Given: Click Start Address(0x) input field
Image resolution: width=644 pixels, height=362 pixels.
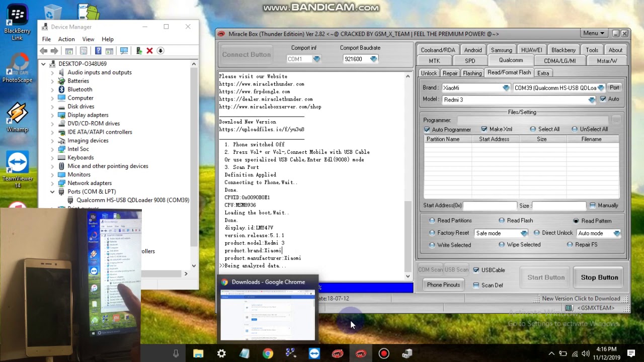Looking at the screenshot, I should pos(490,206).
